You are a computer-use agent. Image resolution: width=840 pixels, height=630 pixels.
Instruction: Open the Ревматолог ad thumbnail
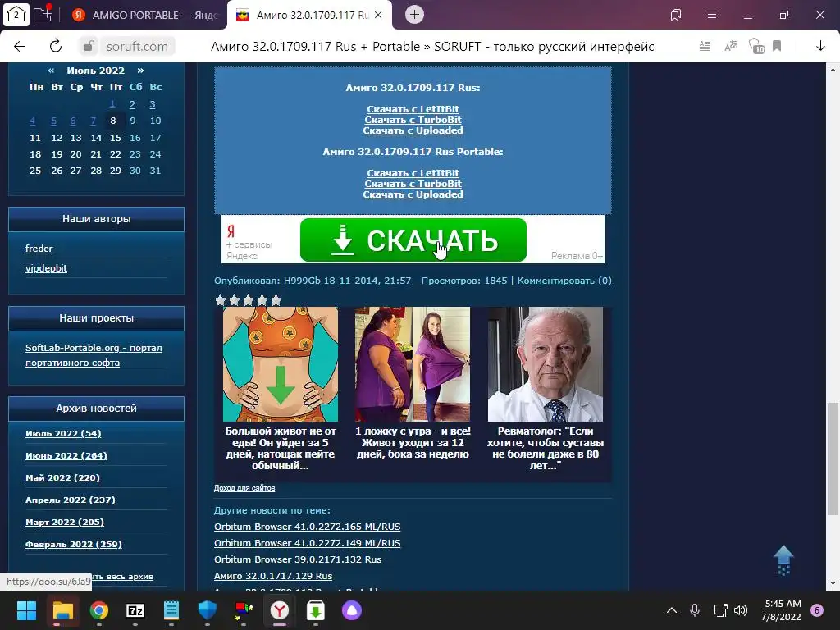coord(546,364)
